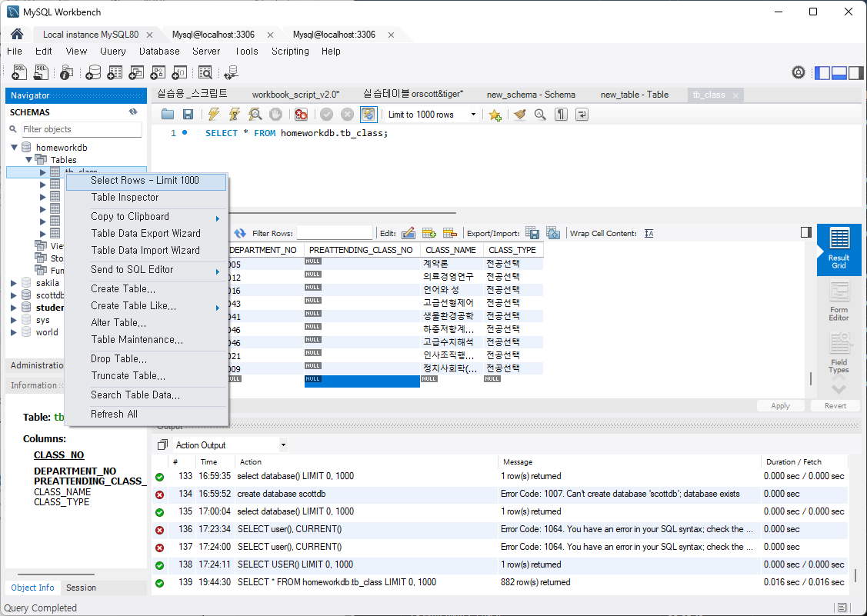This screenshot has height=616, width=867.
Task: Toggle wrap cell content icon
Action: point(649,233)
